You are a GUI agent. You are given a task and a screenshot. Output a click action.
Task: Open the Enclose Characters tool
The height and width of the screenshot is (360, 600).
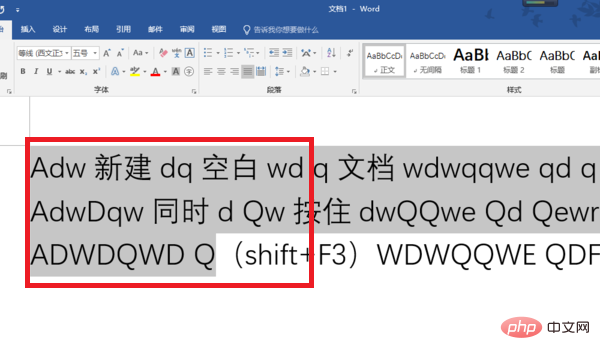tap(189, 71)
